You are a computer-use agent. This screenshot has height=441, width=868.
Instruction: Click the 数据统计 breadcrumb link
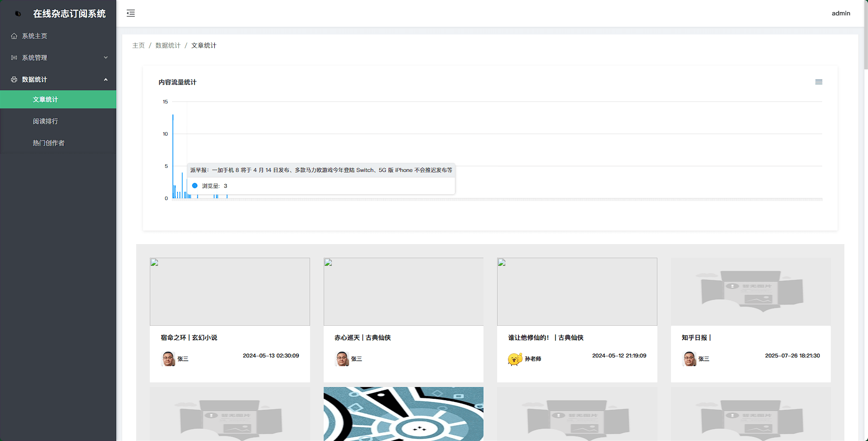(x=168, y=45)
